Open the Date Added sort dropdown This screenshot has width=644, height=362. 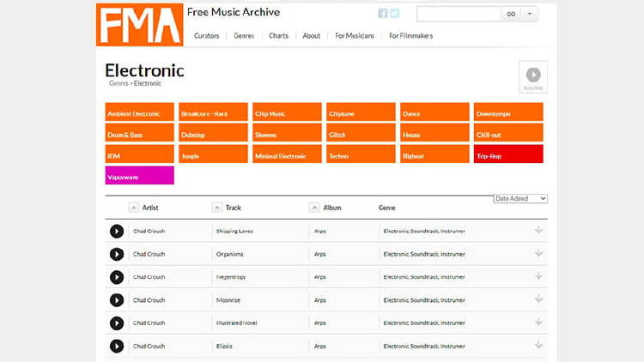520,199
